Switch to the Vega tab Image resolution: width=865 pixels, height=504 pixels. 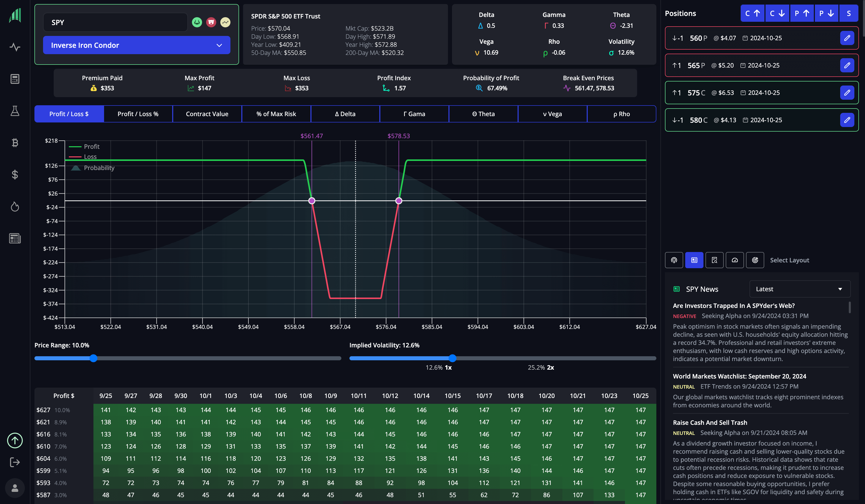click(x=552, y=114)
